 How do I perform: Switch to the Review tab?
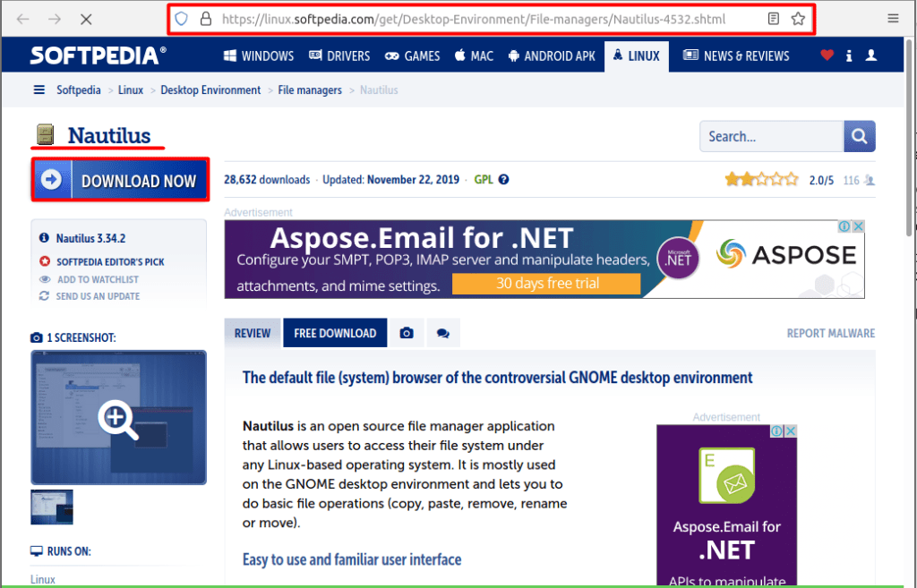[253, 333]
